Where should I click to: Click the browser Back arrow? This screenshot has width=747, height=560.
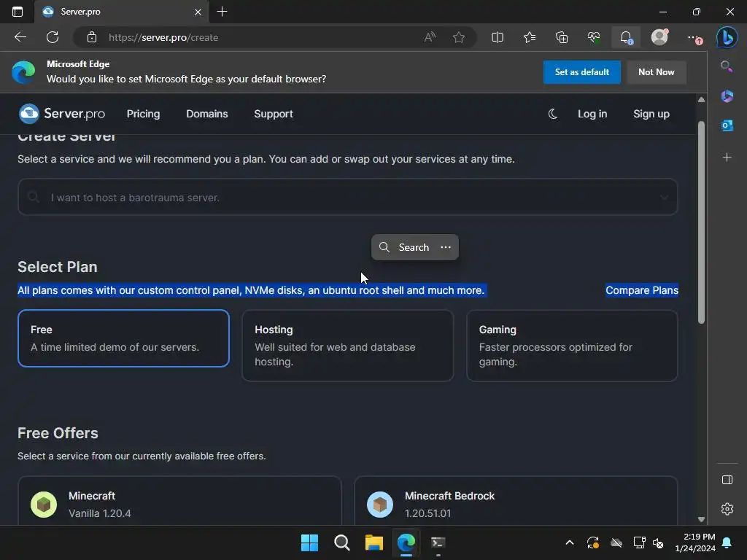click(20, 37)
